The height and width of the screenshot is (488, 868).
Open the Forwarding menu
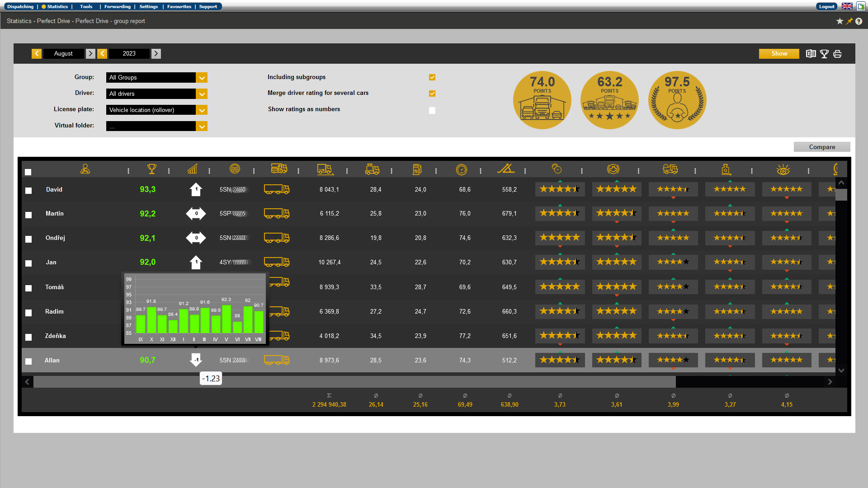pos(117,7)
